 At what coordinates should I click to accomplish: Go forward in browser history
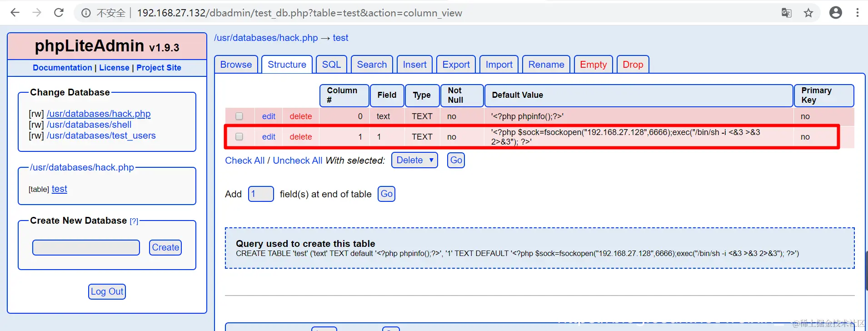[37, 13]
